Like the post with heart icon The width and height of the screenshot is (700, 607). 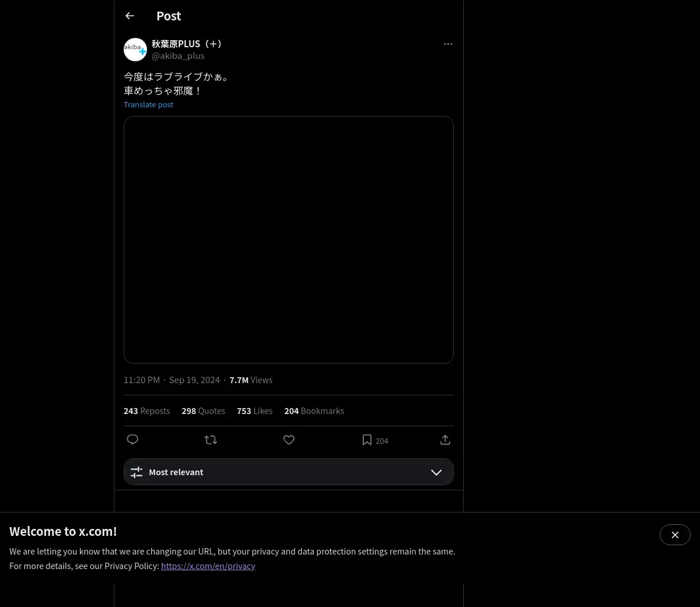289,440
